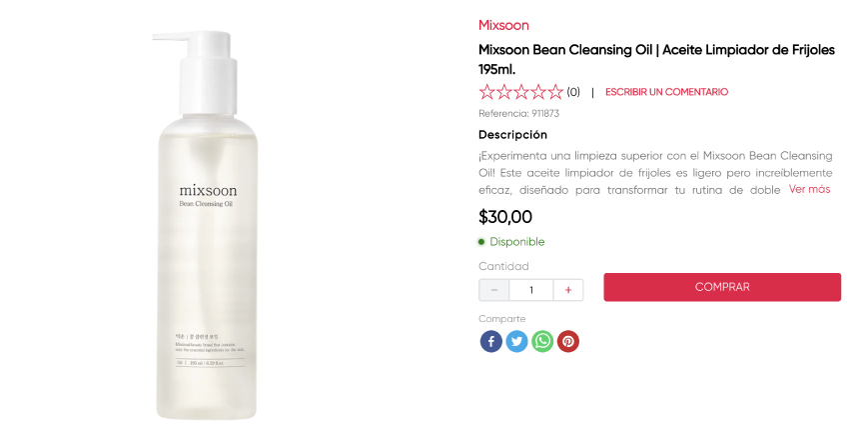Click the first rating star
The height and width of the screenshot is (427, 868).
point(487,92)
